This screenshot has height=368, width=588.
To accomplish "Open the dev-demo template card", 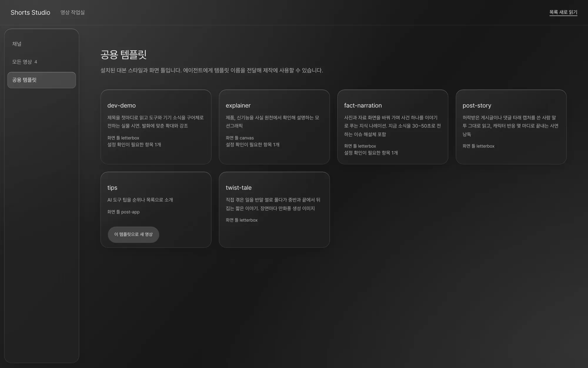I will pos(156,127).
